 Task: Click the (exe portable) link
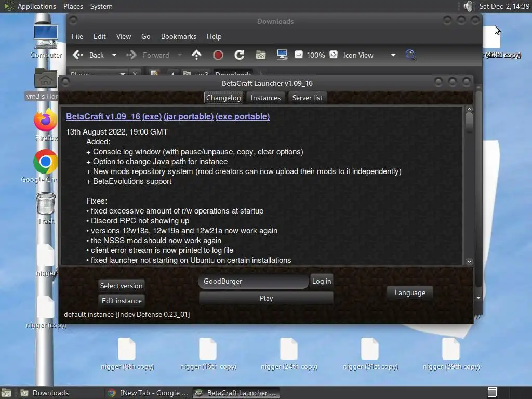click(243, 116)
